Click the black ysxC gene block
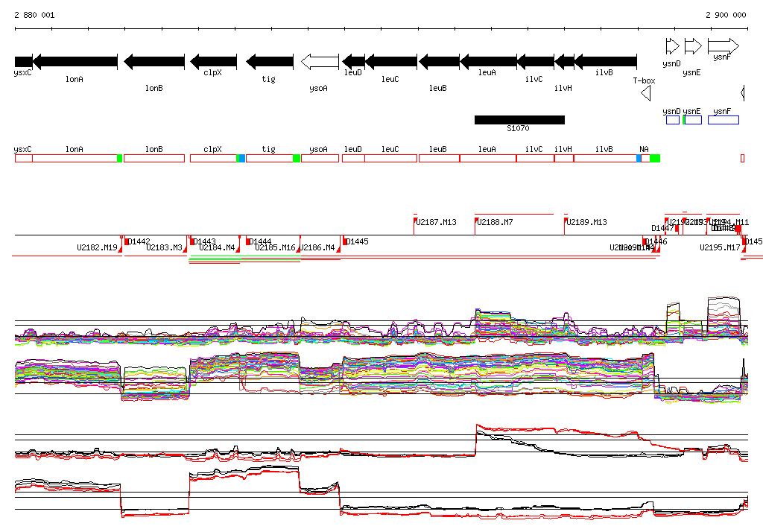The width and height of the screenshot is (763, 532). coord(23,62)
